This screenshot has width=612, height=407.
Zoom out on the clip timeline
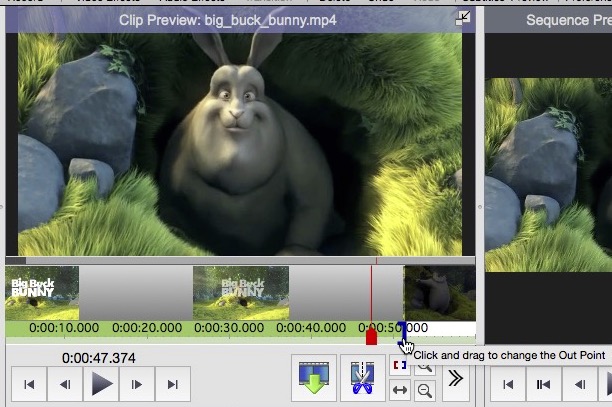coord(425,391)
